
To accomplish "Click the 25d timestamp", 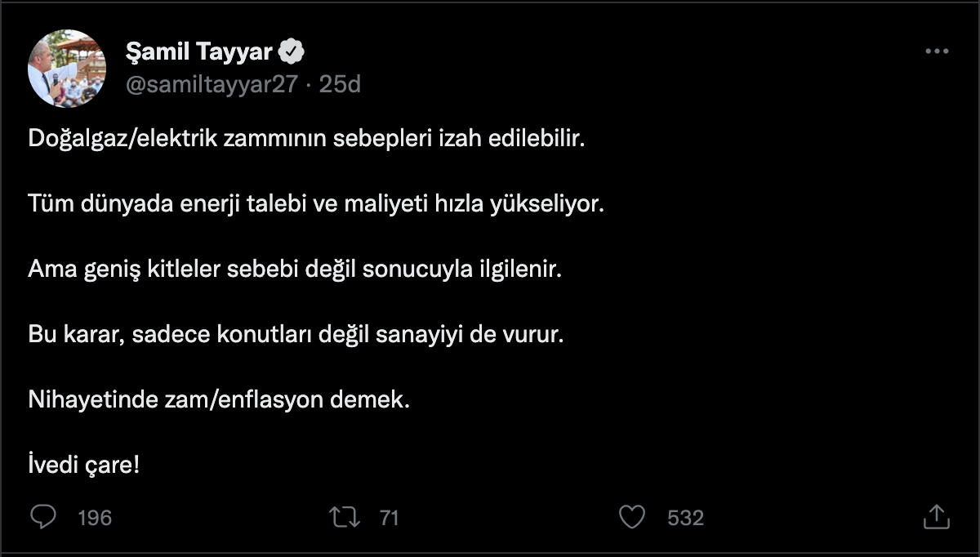I will tap(340, 84).
